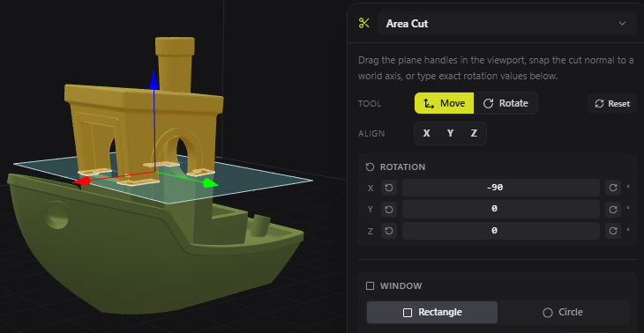644x333 pixels.
Task: Switch to the Rotate tool
Action: tap(505, 103)
